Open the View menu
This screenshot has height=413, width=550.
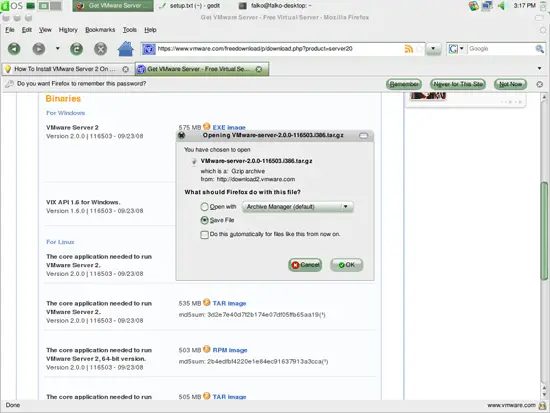45,30
